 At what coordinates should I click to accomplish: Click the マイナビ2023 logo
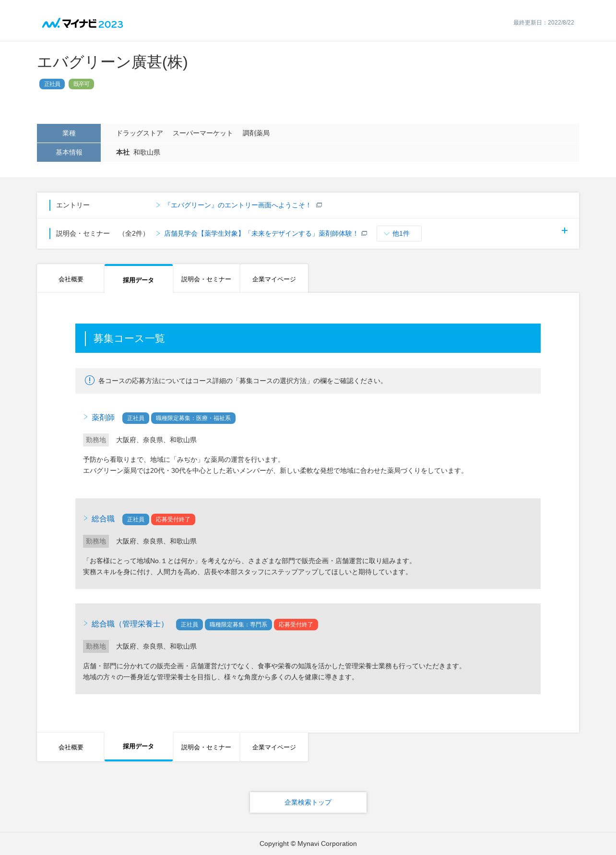coord(83,24)
